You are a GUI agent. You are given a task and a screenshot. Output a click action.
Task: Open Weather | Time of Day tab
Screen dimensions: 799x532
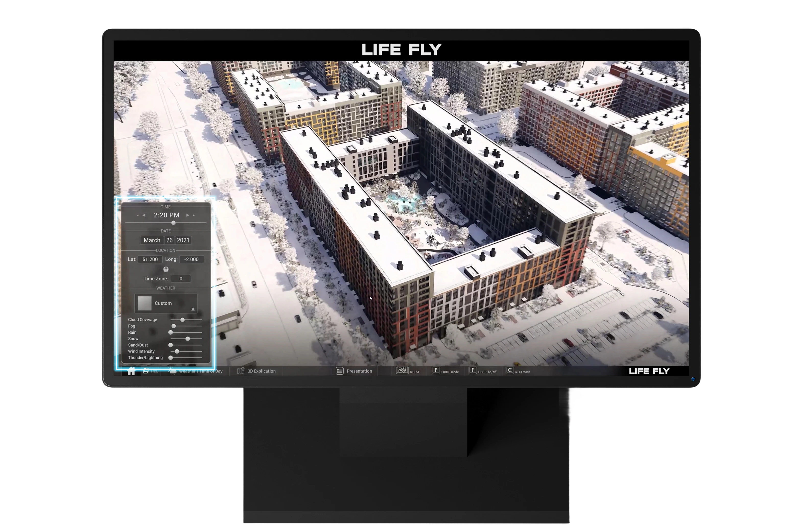[x=201, y=371]
